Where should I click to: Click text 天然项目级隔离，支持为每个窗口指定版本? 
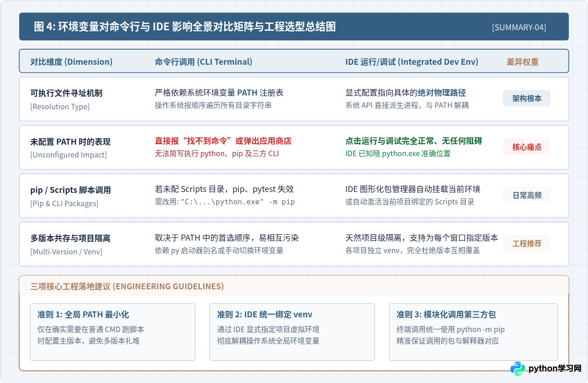[x=422, y=238]
